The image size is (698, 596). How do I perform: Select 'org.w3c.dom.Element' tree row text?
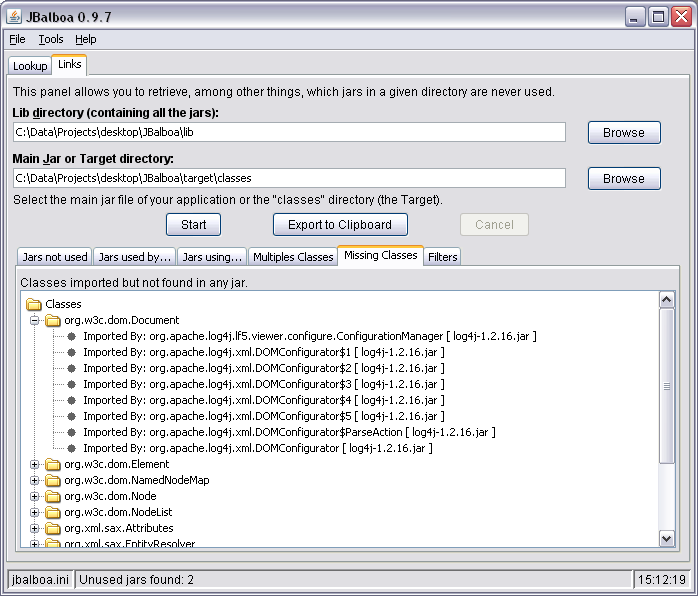click(117, 465)
